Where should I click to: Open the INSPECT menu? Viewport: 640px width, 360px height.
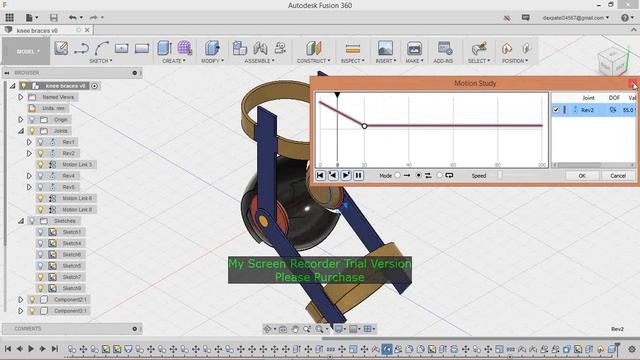click(353, 61)
